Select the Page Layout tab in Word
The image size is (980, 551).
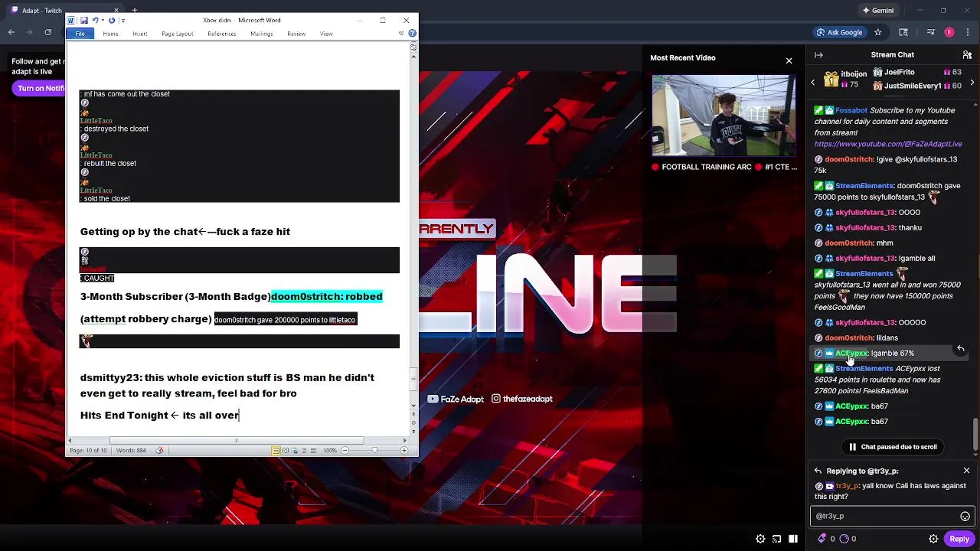pos(177,34)
